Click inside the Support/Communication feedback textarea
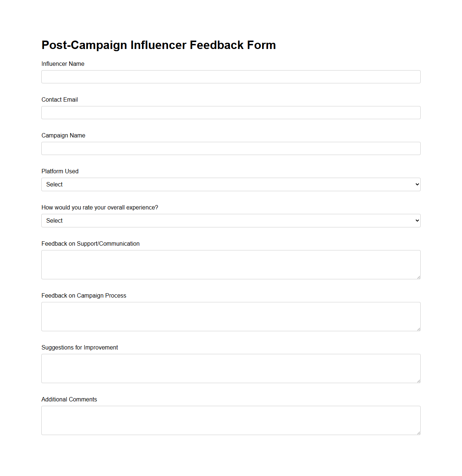 [x=230, y=264]
